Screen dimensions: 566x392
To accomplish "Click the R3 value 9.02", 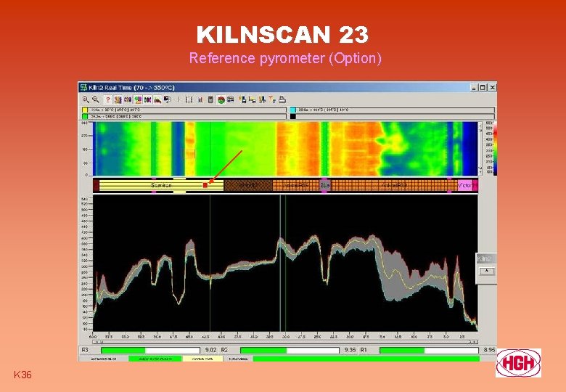I will tap(211, 350).
